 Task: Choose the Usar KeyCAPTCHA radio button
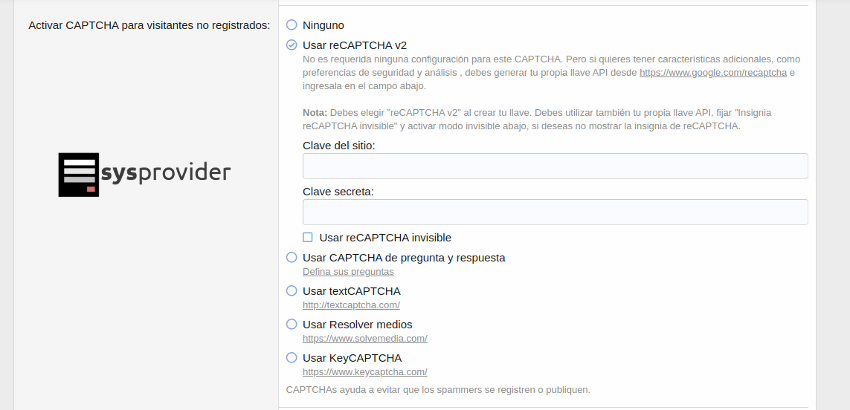tap(291, 357)
